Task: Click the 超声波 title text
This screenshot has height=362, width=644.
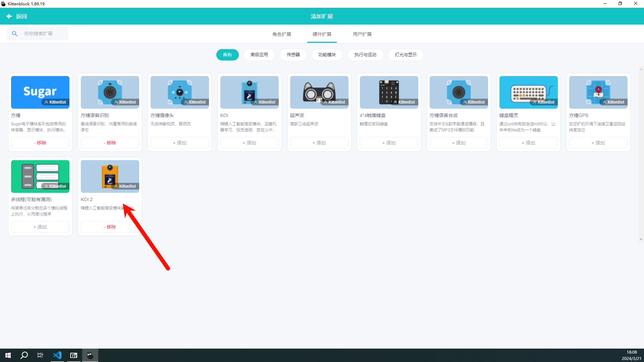Action: click(297, 115)
